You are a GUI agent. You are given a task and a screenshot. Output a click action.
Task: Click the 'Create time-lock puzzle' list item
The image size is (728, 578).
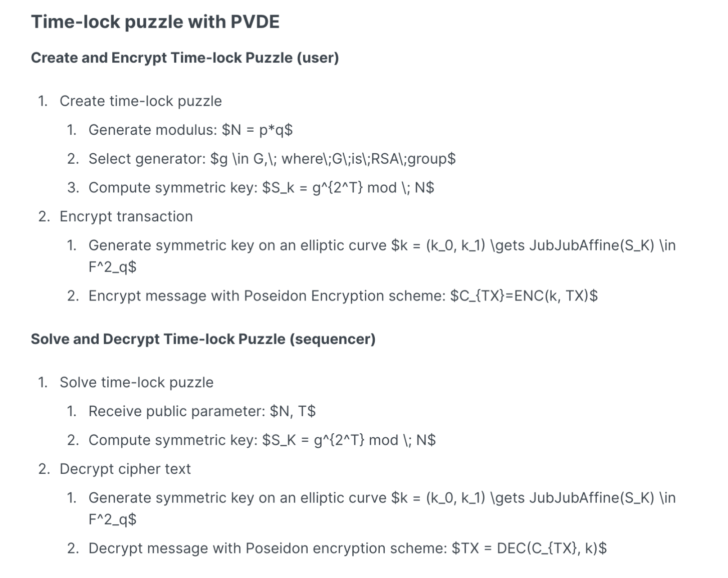click(140, 101)
